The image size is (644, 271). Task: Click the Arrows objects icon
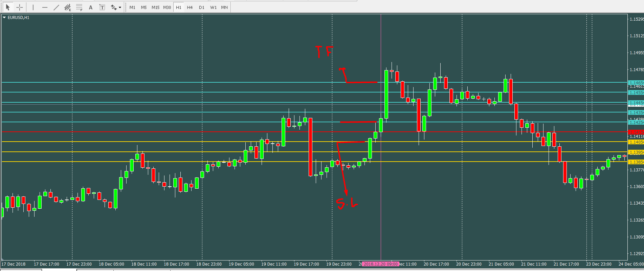(114, 7)
